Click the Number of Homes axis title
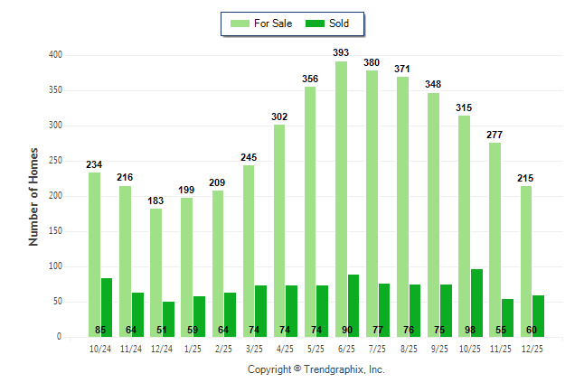The image size is (584, 392). pyautogui.click(x=33, y=196)
